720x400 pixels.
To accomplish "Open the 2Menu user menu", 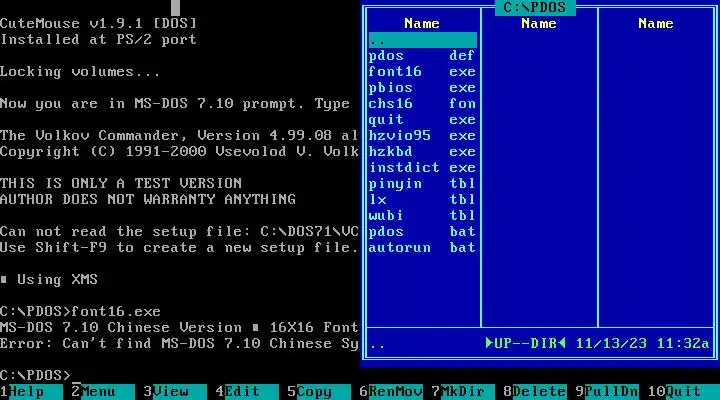I will [x=103, y=391].
